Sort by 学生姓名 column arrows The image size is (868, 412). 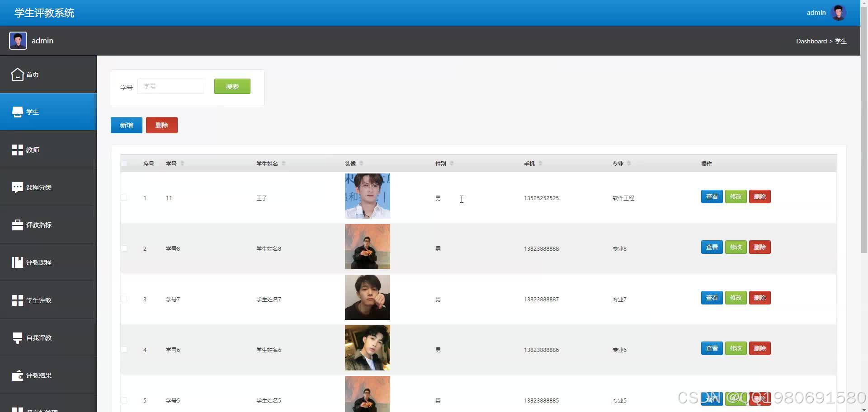(283, 164)
